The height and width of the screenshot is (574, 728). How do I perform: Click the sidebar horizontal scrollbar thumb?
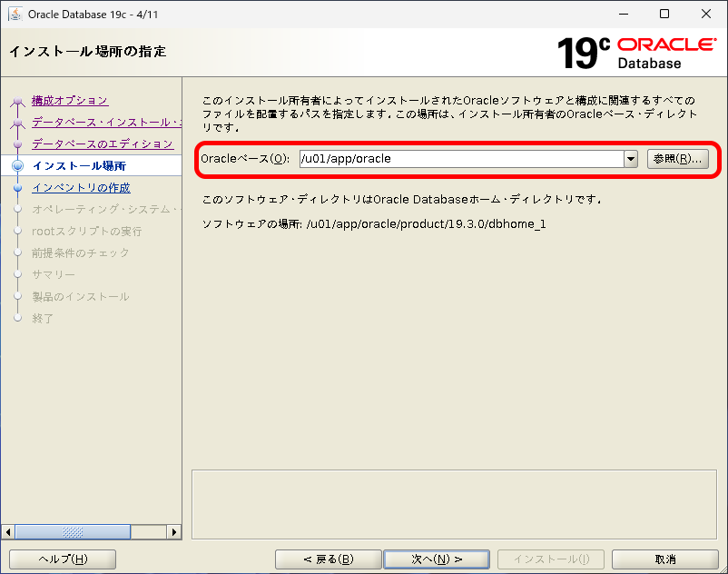[73, 531]
